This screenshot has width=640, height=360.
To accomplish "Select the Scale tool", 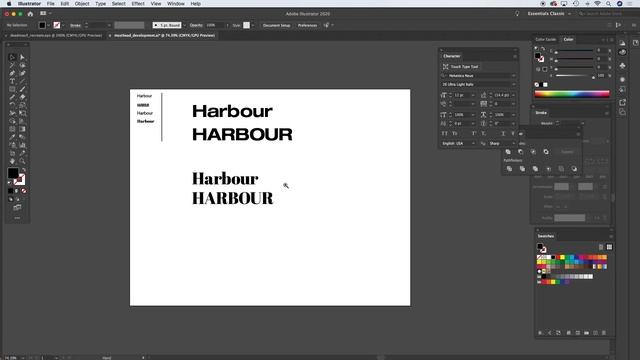I will click(22, 105).
